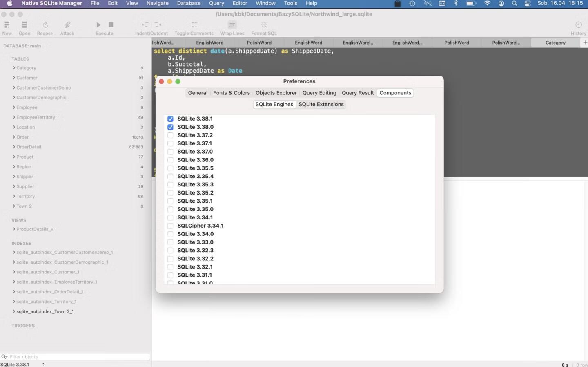Click the Wrap Lines toolbar icon
588x367 pixels.
pos(232,25)
